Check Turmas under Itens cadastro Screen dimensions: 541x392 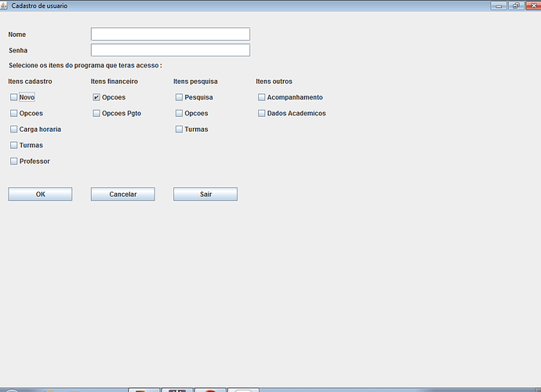click(14, 145)
